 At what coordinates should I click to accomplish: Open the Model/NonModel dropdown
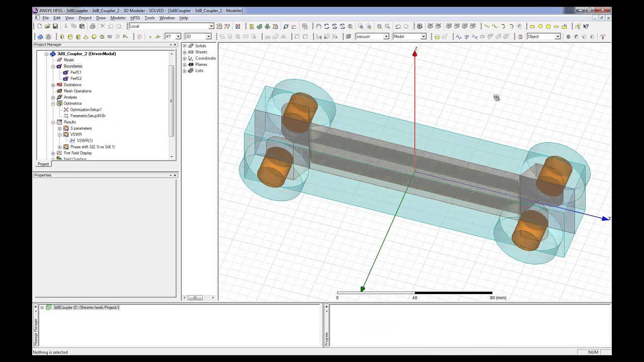click(x=424, y=36)
